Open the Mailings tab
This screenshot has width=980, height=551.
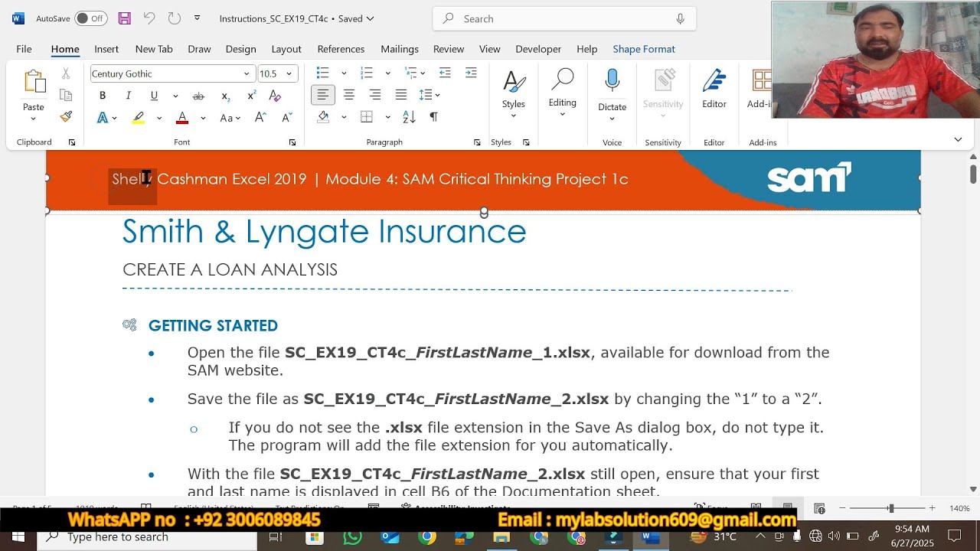pos(400,49)
